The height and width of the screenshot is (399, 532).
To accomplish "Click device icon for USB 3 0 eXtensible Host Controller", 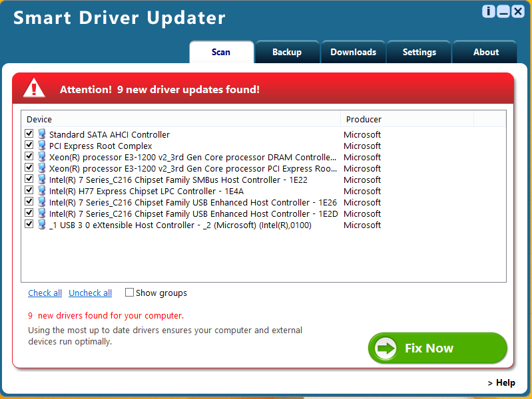I will [42, 224].
